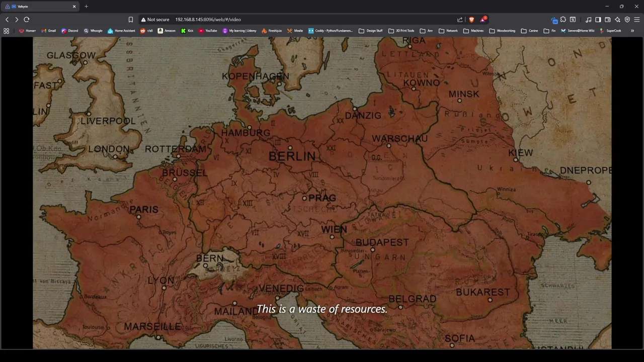Bookmark this page with the bookmark icon
This screenshot has width=644, height=362.
131,20
